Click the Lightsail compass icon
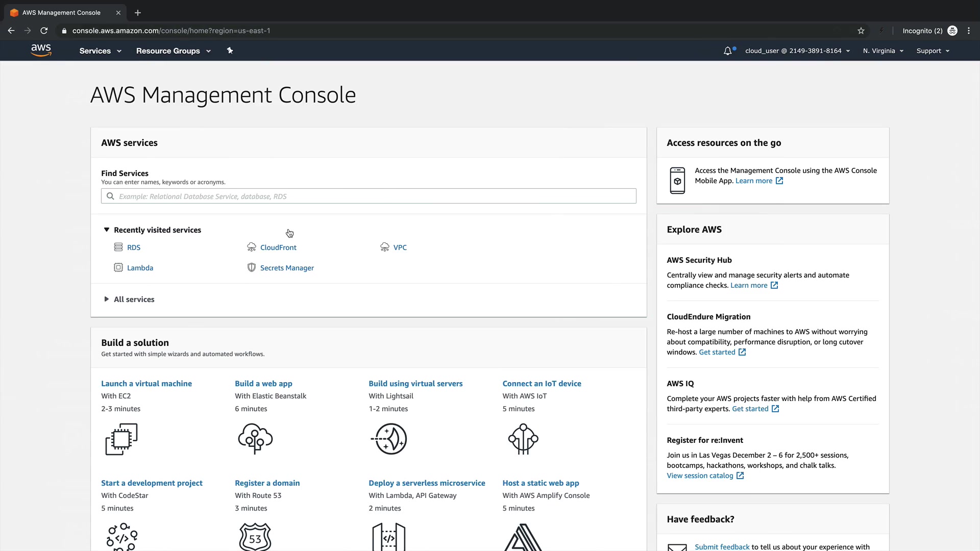This screenshot has width=980, height=551. point(389,439)
